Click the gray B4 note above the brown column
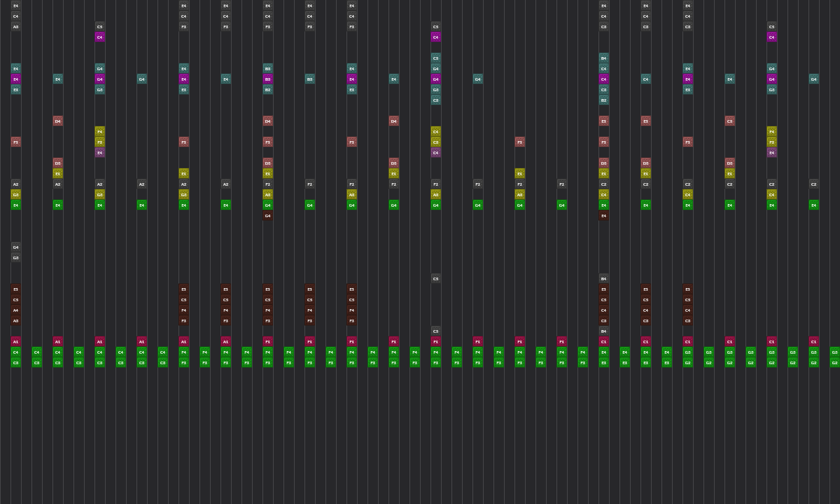840x504 pixels. point(603,278)
